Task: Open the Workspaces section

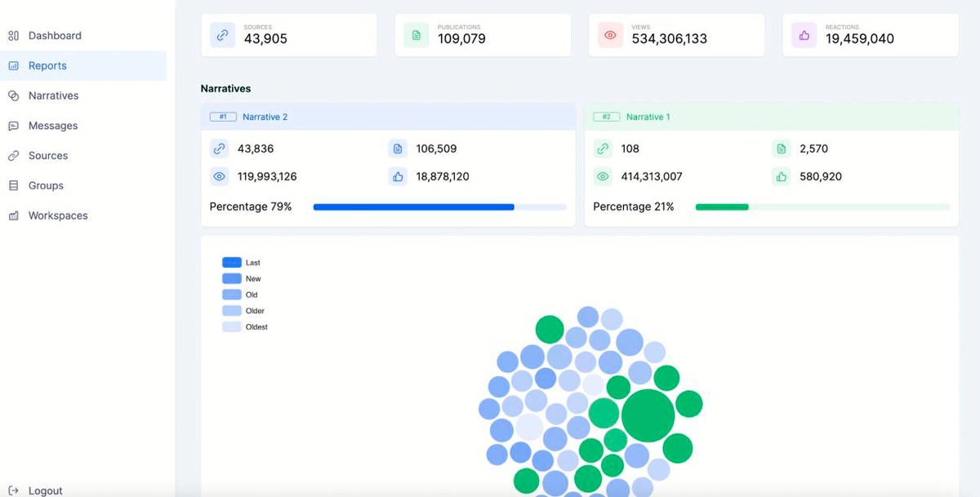Action: click(57, 215)
